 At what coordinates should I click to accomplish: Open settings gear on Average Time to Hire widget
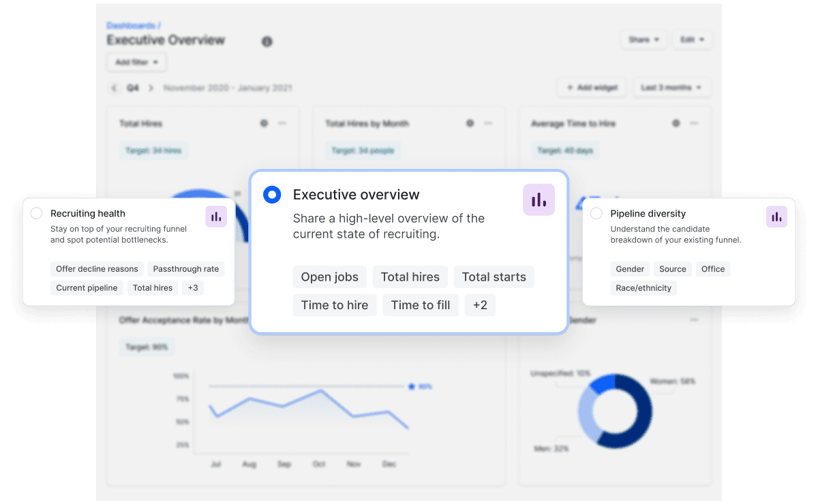(676, 123)
